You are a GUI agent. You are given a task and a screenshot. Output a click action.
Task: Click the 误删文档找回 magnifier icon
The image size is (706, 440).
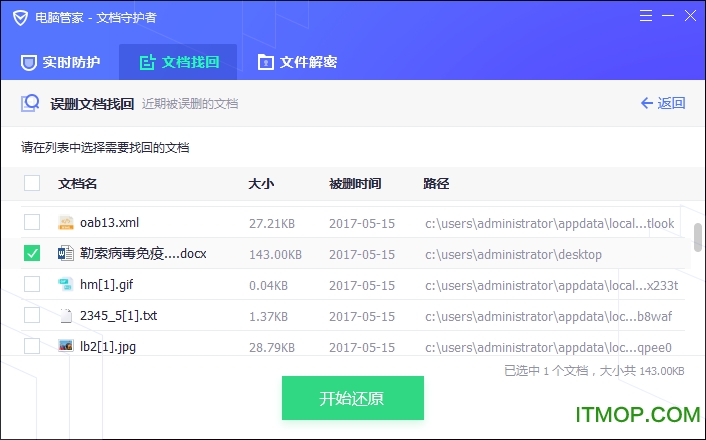click(30, 103)
